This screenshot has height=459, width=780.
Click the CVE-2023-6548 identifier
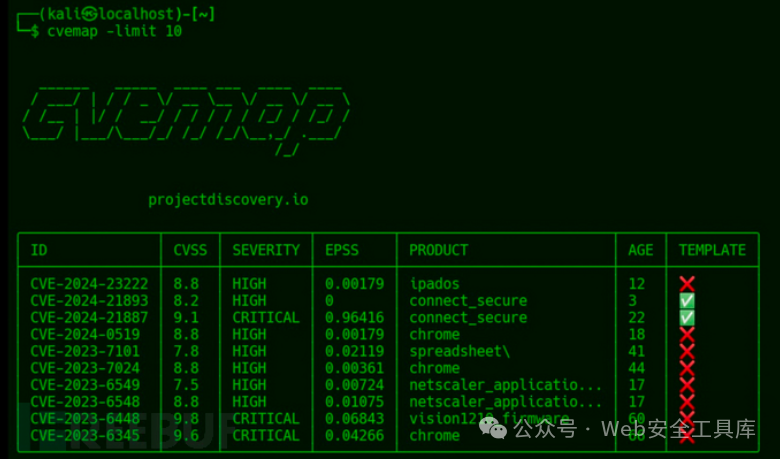[85, 402]
